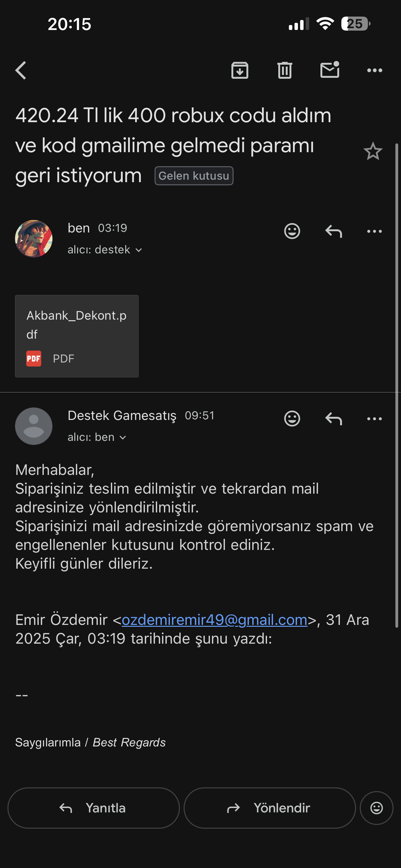
Task: Open more options for Destek Gamesatış message
Action: [x=374, y=419]
